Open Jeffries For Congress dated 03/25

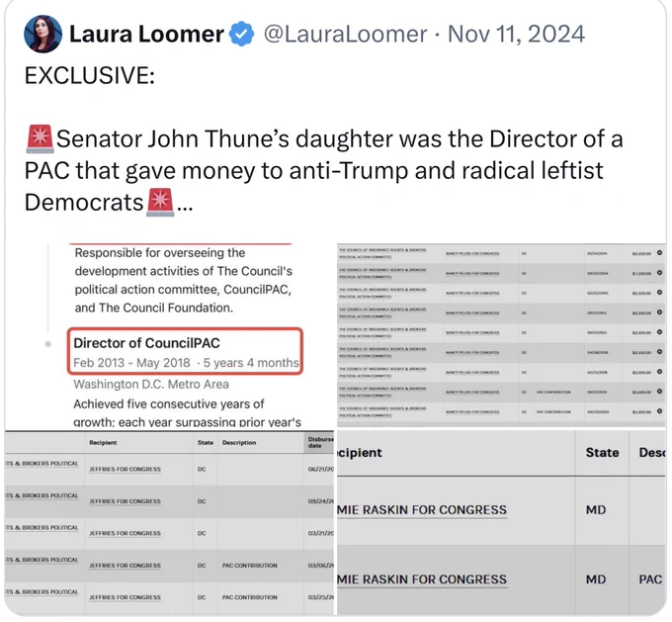125,597
